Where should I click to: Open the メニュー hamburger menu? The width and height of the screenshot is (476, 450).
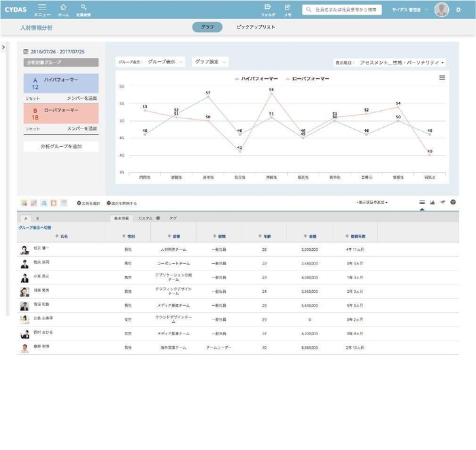(42, 8)
